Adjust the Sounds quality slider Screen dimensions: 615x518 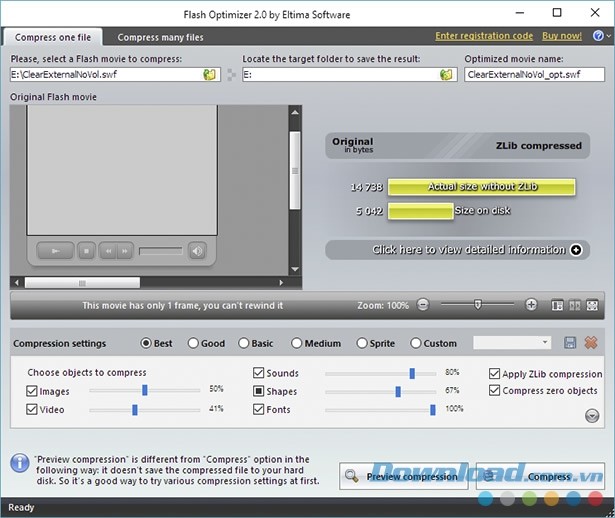click(412, 373)
